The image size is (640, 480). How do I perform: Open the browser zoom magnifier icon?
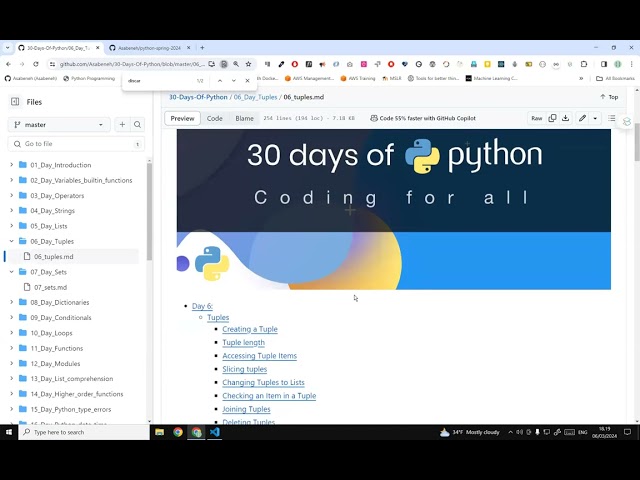(x=236, y=64)
